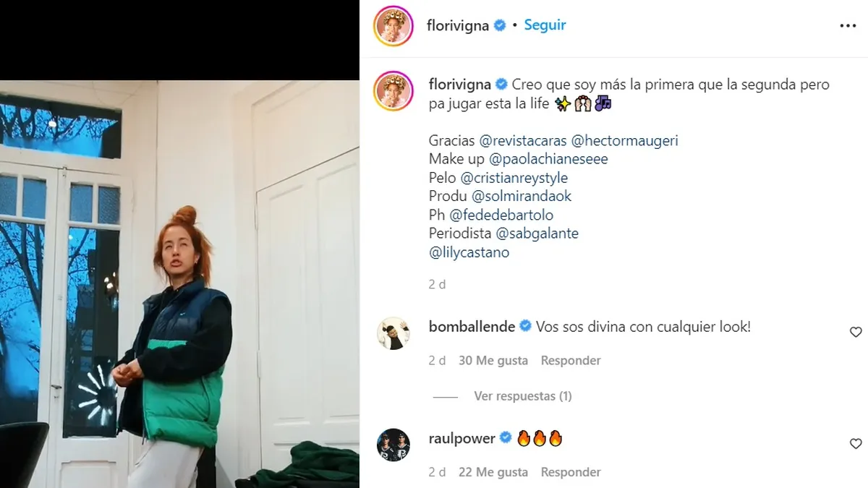Click the video of woman in green vest
The image size is (868, 488).
click(179, 283)
